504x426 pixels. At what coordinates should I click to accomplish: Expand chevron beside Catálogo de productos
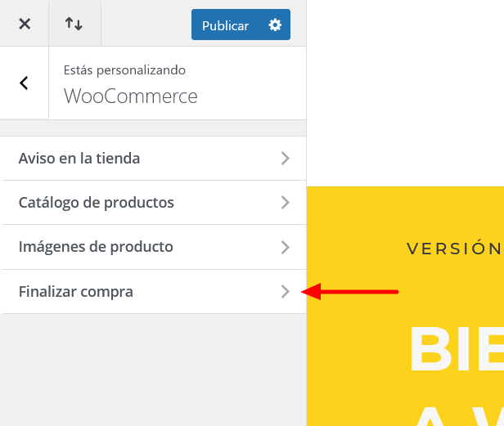pyautogui.click(x=285, y=203)
